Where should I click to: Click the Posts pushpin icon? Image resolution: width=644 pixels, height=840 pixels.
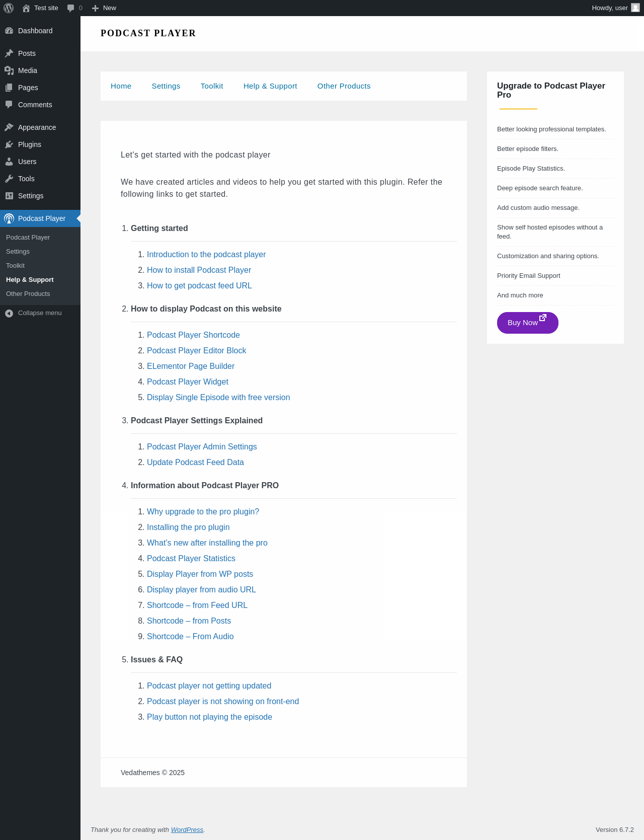[9, 53]
